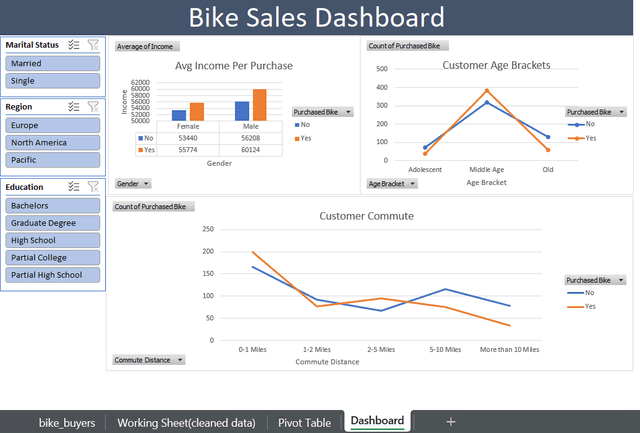Open the Gender field dropdown
The width and height of the screenshot is (640, 433).
click(x=133, y=184)
